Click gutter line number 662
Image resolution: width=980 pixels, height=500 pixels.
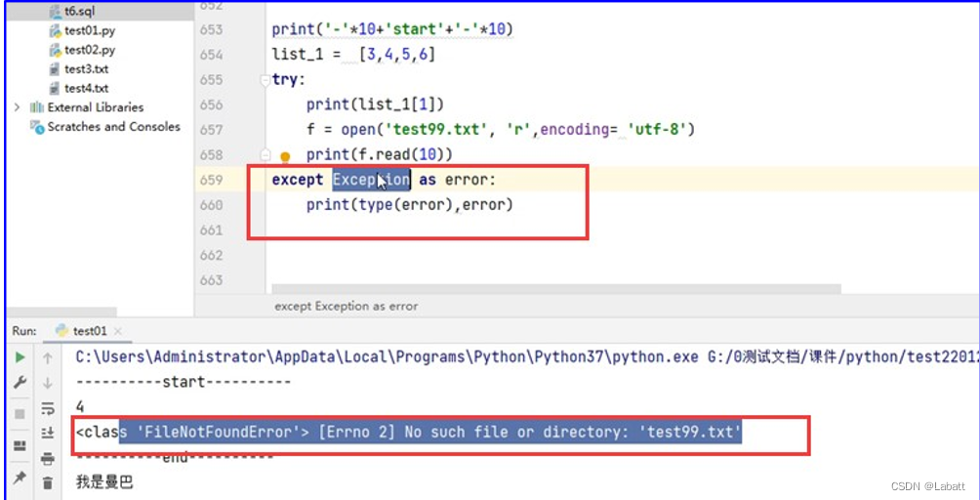[x=211, y=255]
